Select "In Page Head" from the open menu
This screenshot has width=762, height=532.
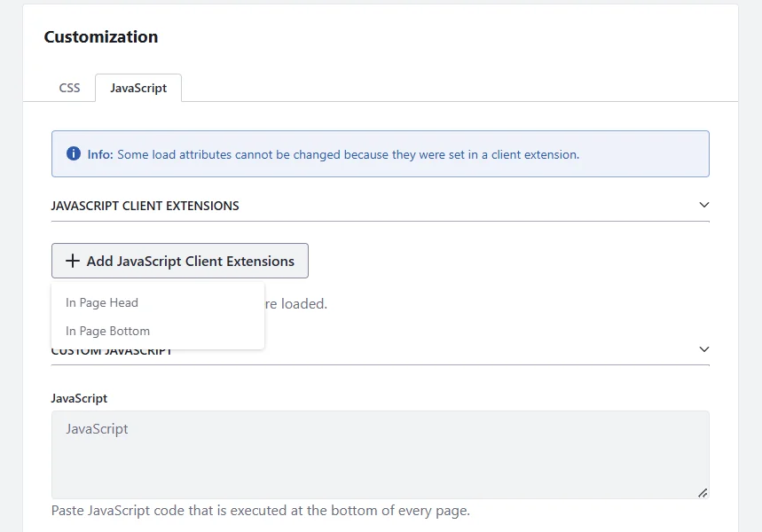(x=102, y=302)
